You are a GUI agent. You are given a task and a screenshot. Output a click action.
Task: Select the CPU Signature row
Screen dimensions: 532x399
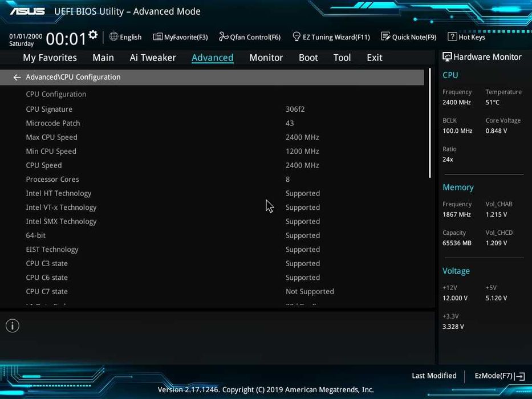(x=212, y=109)
